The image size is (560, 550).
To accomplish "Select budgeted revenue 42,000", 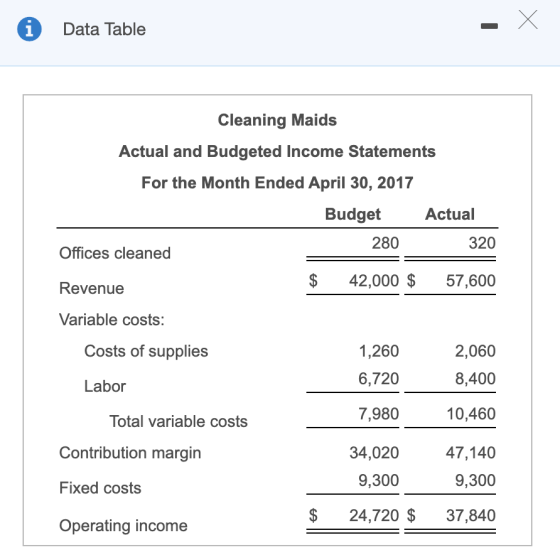I will coord(374,280).
